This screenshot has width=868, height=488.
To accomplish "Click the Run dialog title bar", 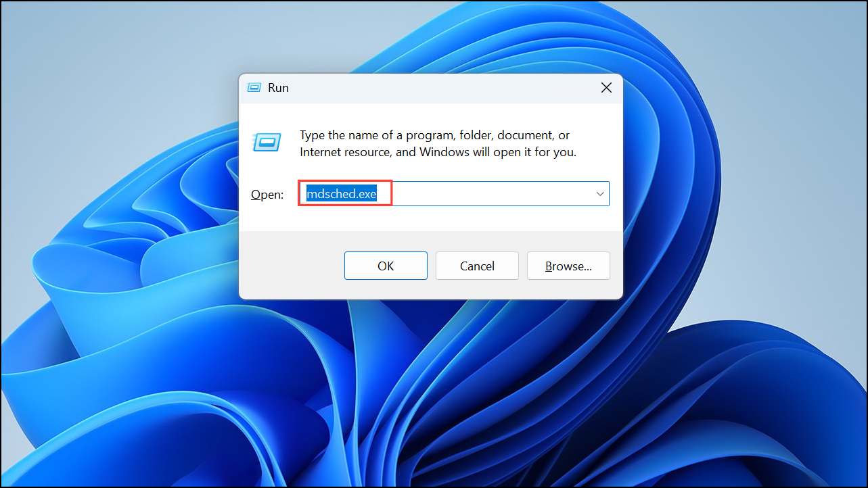I will (440, 87).
